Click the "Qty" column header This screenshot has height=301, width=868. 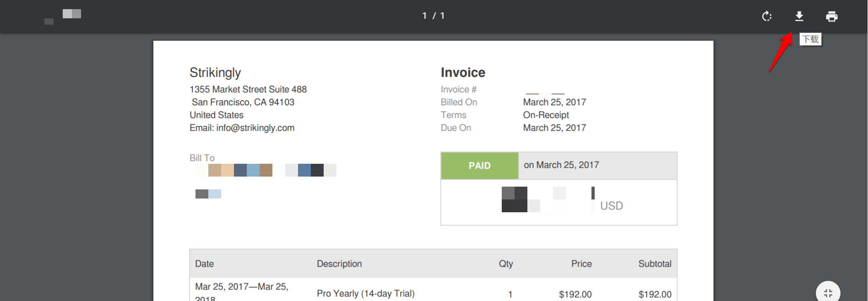coord(506,263)
